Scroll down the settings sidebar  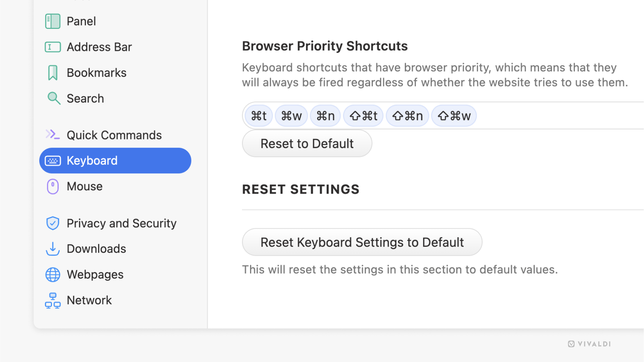(x=120, y=177)
